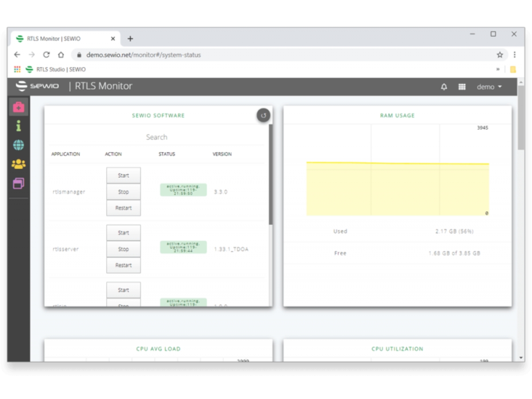The height and width of the screenshot is (399, 532).
Task: Click the browser back arrow
Action: pos(17,55)
